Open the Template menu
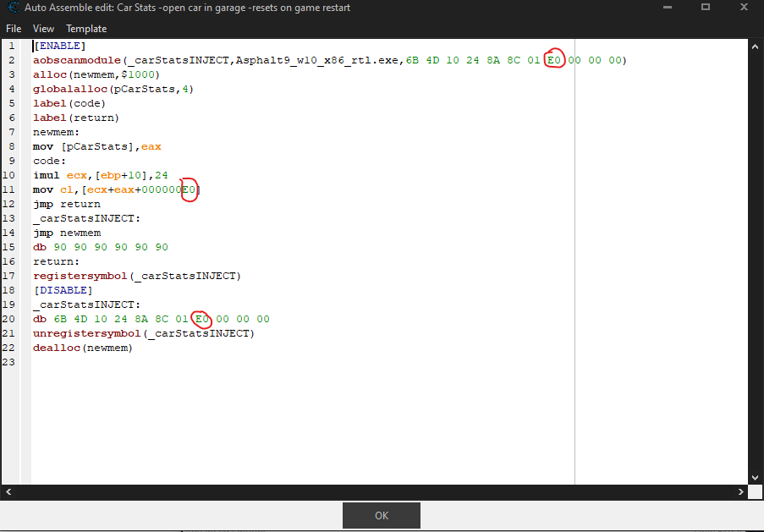The height and width of the screenshot is (532, 764). click(x=86, y=29)
